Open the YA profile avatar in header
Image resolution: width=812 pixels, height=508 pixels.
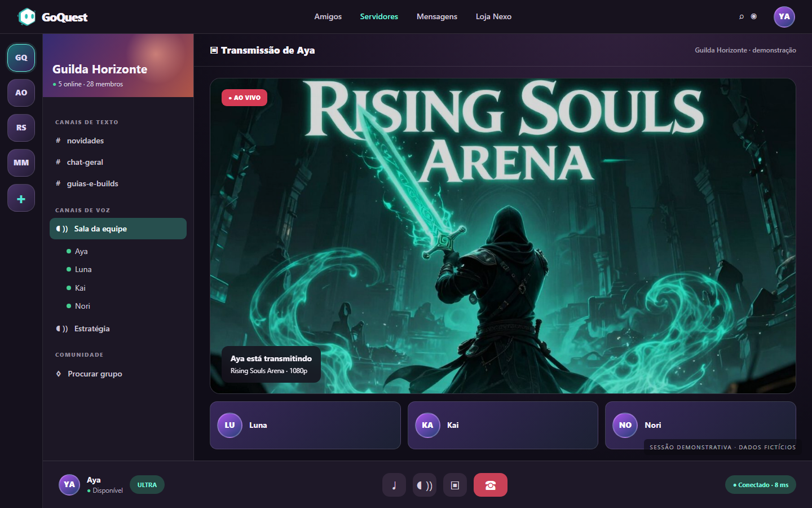[x=784, y=17]
